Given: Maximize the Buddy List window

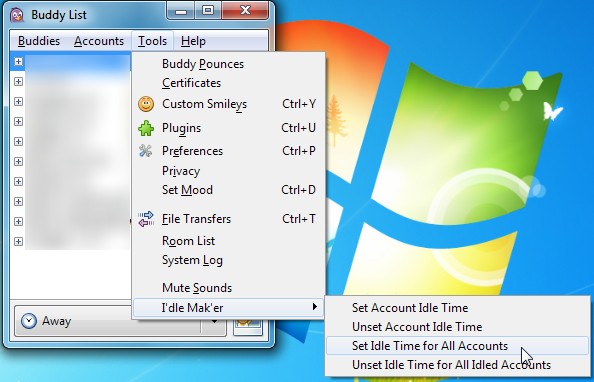Looking at the screenshot, I should (x=208, y=10).
